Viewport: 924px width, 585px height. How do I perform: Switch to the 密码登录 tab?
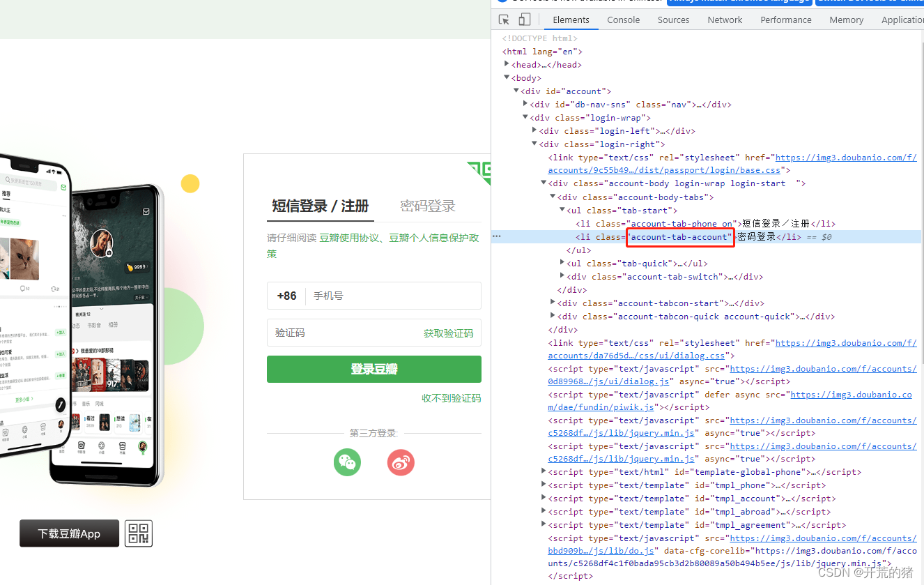428,206
